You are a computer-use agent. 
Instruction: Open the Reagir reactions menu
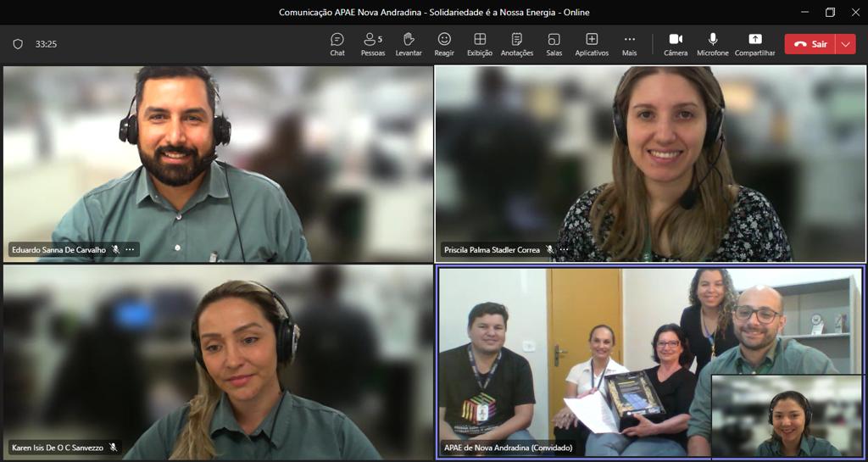[444, 44]
